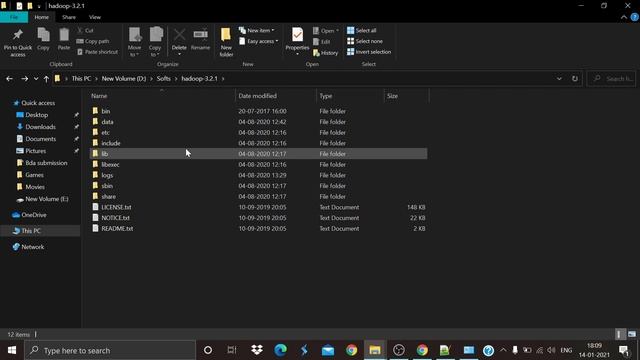Open New Volume (E:) in sidebar

47,199
